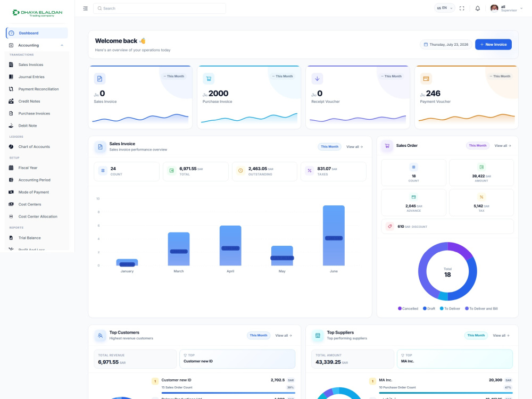Click calendar icon beside Thursday date
Screen dimensions: 532x399
coord(426,45)
